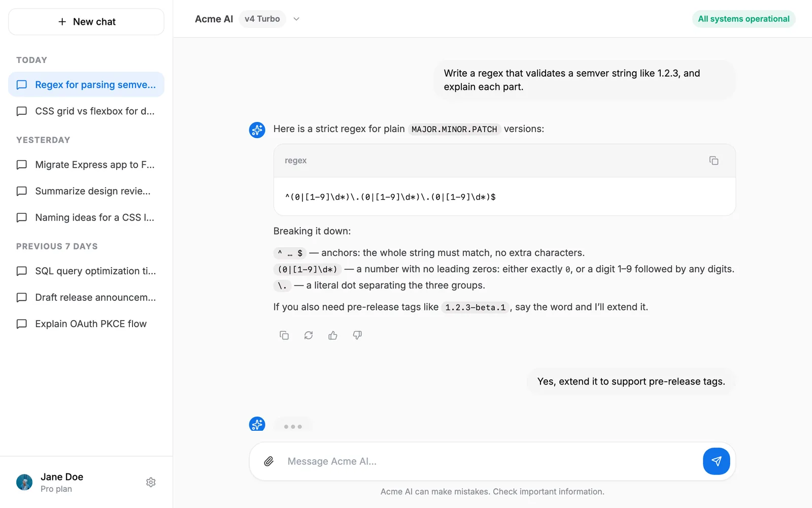812x508 pixels.
Task: Open 'Summarize design revie...' chat
Action: [86, 191]
